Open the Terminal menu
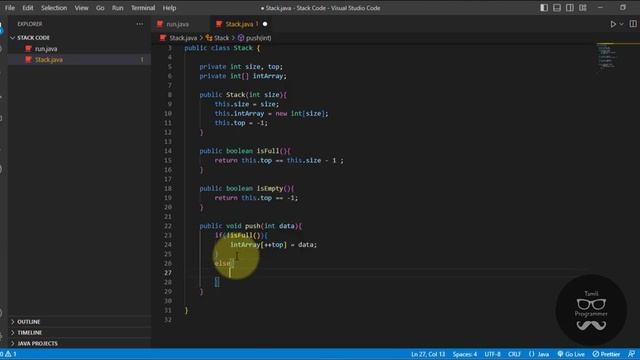 (x=143, y=8)
